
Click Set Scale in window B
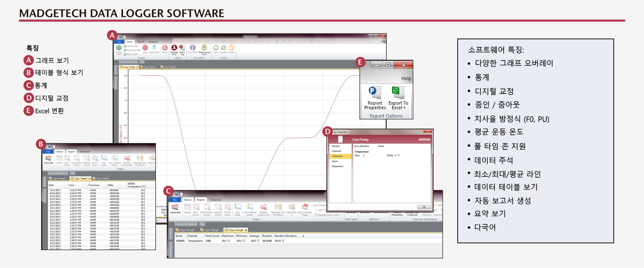click(104, 161)
